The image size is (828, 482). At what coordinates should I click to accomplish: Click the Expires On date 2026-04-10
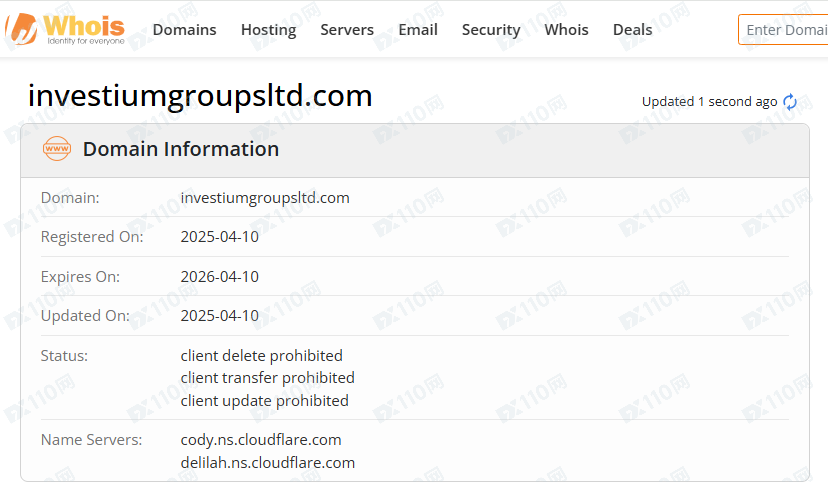point(219,277)
